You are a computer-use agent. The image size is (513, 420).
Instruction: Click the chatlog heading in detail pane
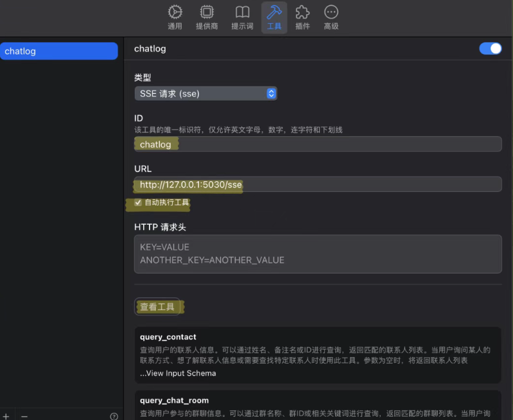[x=150, y=48]
